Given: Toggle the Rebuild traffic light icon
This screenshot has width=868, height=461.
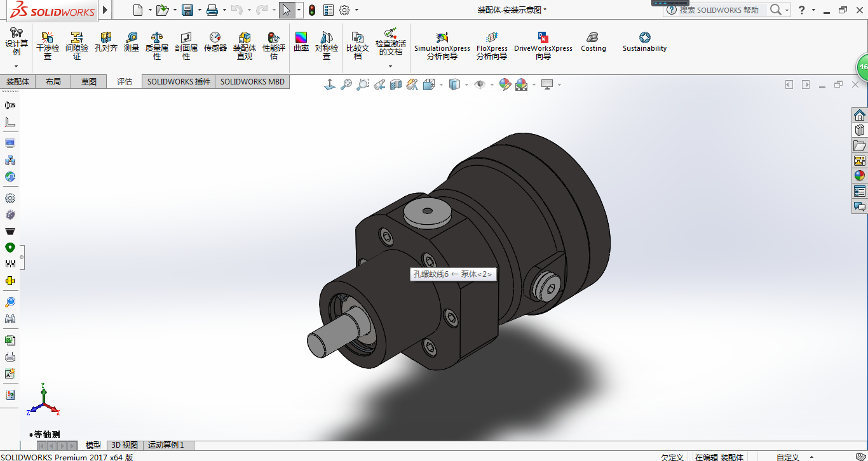Looking at the screenshot, I should coord(312,10).
